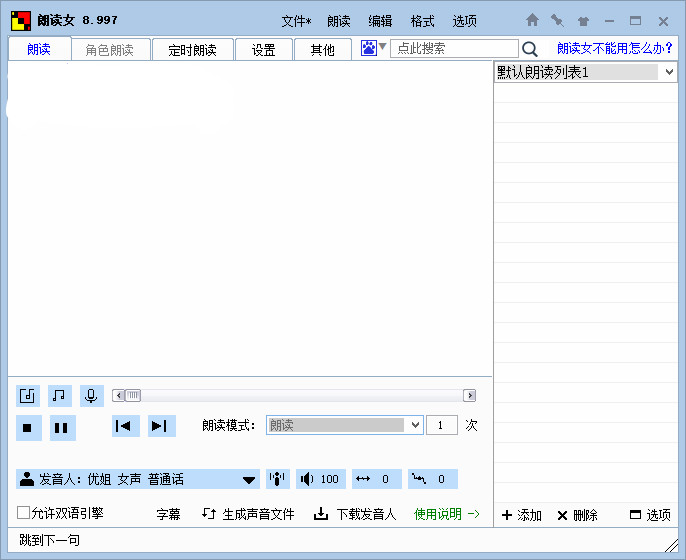Click the 生成声音文件 button
The height and width of the screenshot is (560, 686).
(249, 514)
